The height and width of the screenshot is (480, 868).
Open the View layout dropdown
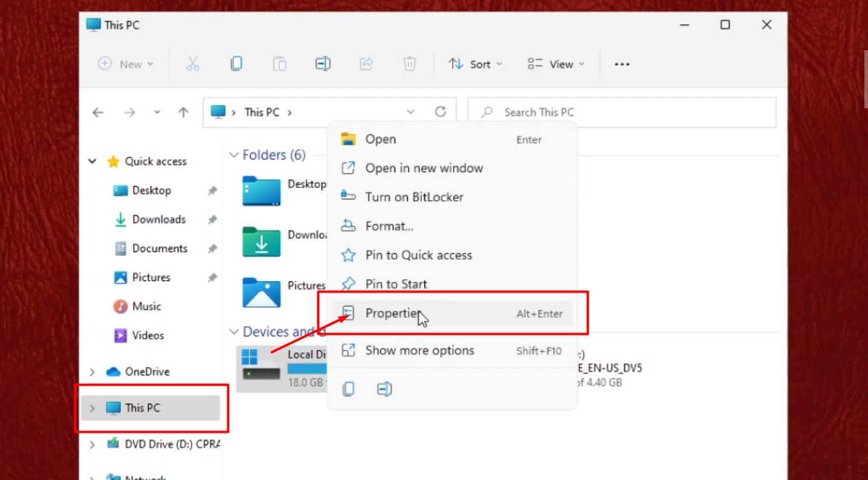(x=555, y=63)
